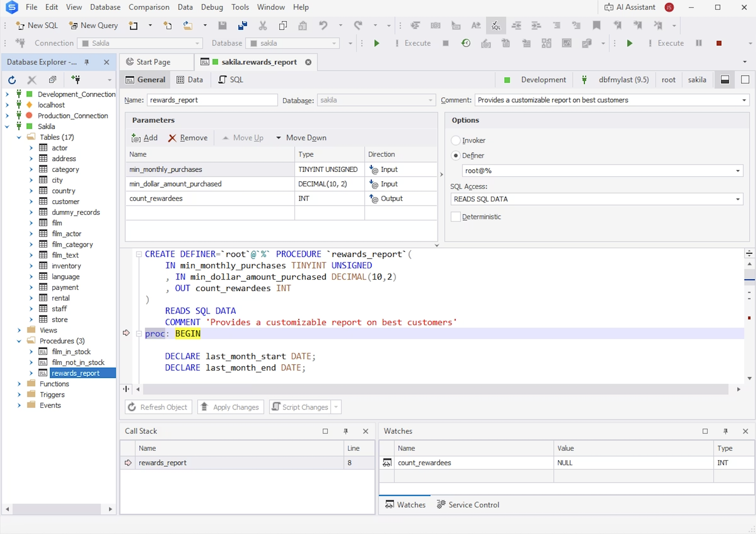Click the Redo arrow icon
The width and height of the screenshot is (756, 534).
(358, 25)
